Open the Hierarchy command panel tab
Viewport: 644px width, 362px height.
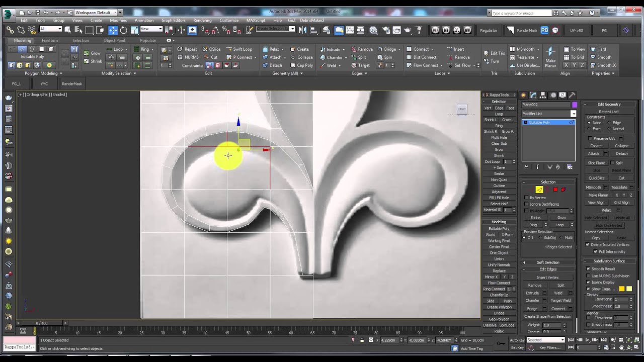click(x=543, y=95)
